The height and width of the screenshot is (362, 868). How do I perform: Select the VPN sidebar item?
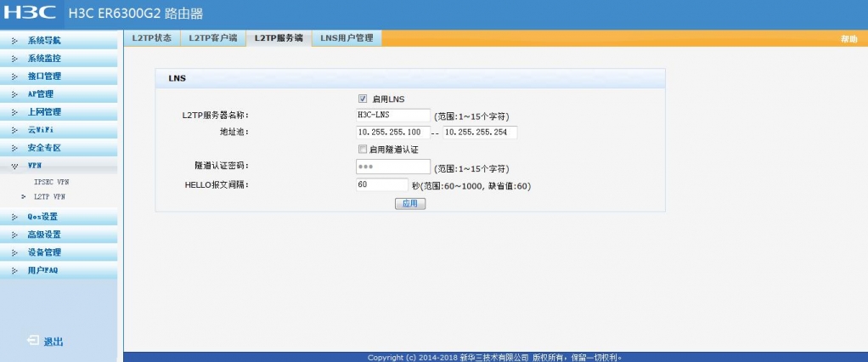point(59,166)
